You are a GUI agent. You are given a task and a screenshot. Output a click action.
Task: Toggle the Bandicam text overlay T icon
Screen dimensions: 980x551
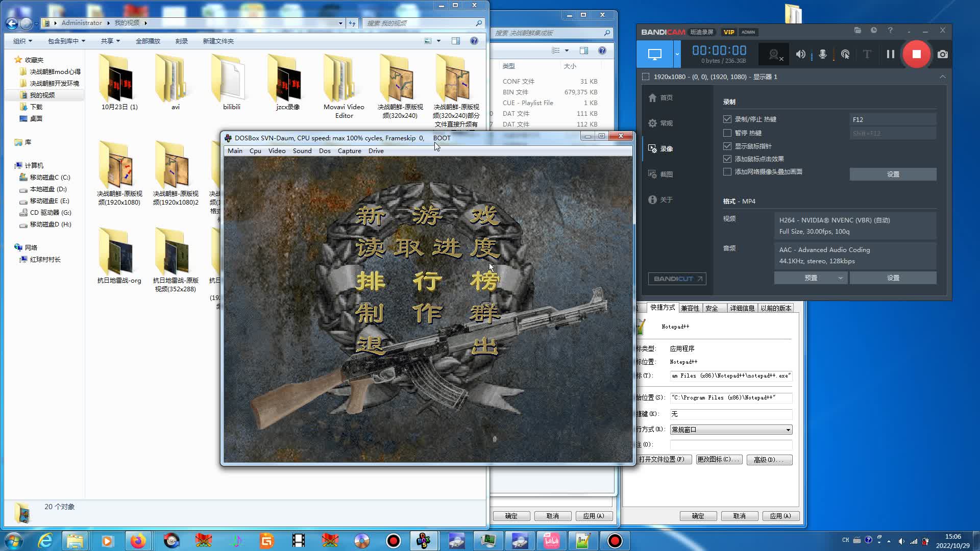click(867, 54)
